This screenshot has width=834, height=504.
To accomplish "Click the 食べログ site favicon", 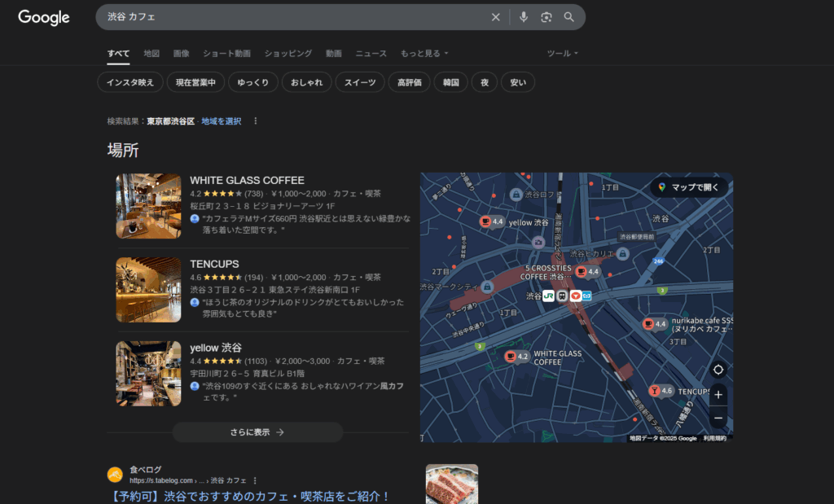I will (115, 475).
